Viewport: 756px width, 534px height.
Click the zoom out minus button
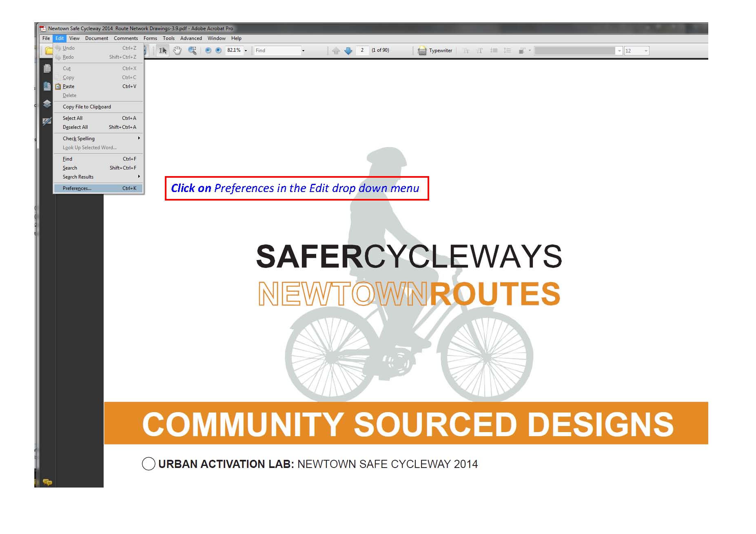[208, 51]
